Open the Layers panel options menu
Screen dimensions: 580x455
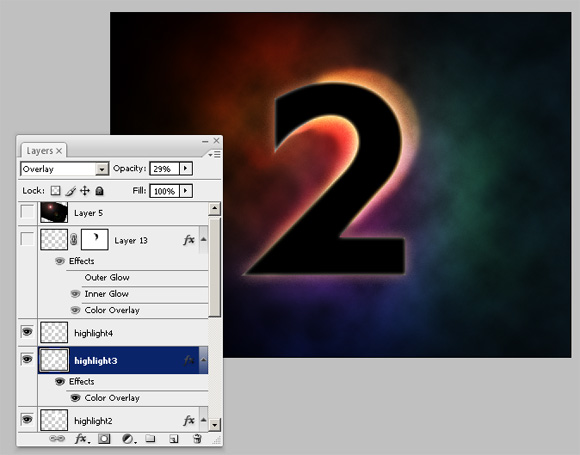(215, 154)
